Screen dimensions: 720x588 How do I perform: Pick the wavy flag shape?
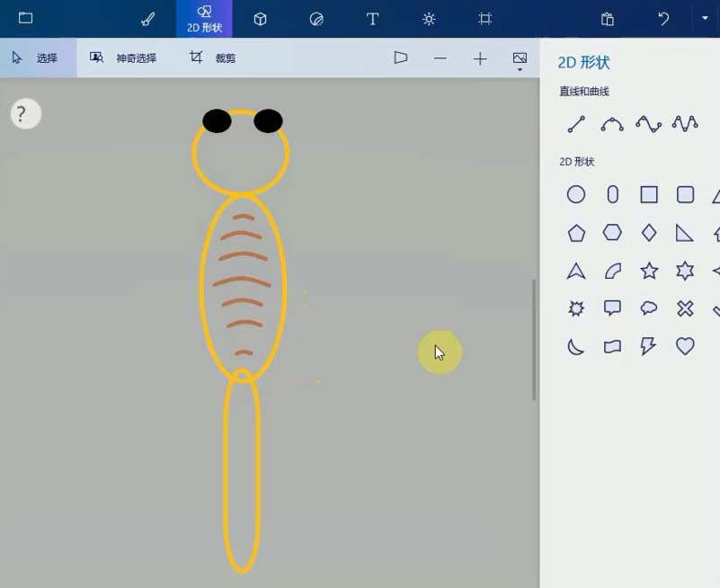pyautogui.click(x=612, y=346)
